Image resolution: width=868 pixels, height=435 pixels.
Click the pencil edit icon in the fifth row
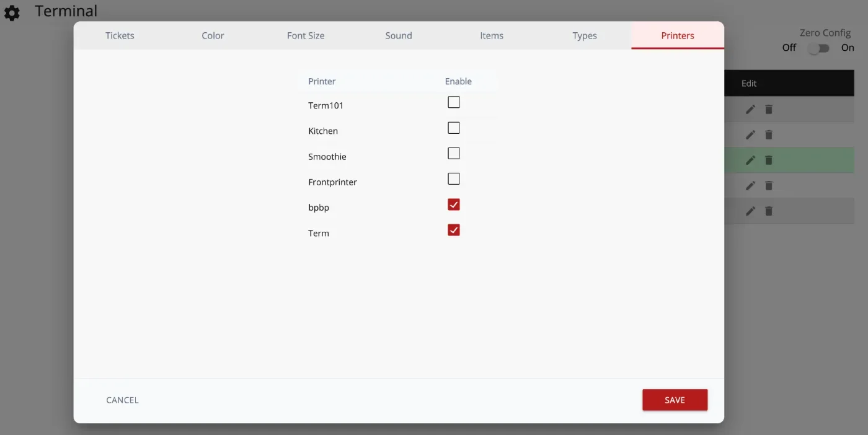[x=750, y=211]
